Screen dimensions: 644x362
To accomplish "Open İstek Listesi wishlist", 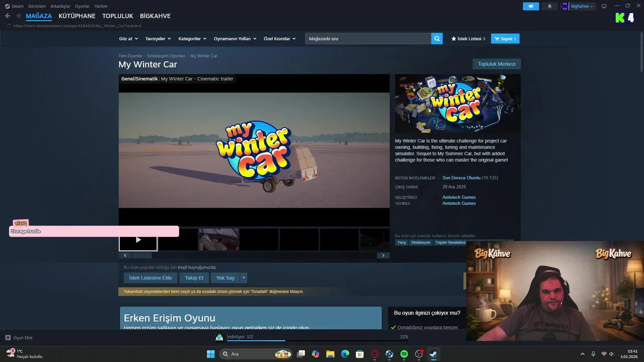I will click(468, 39).
